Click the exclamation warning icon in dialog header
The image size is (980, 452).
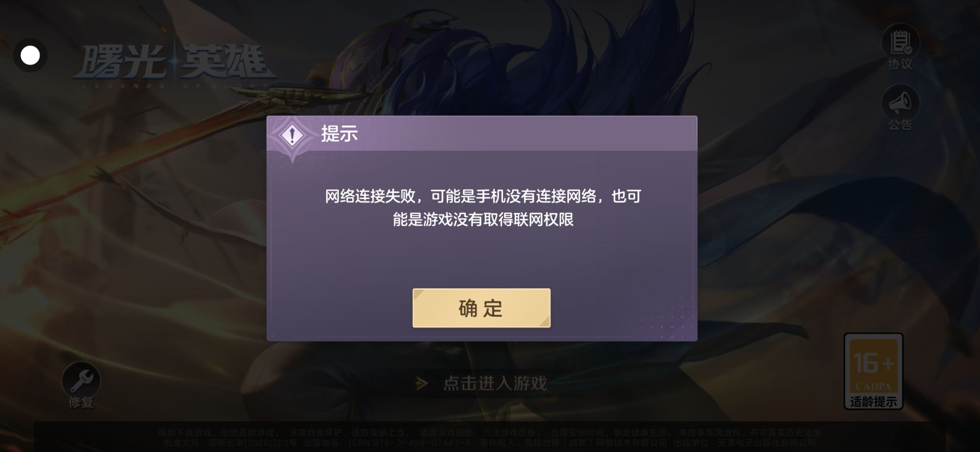292,135
